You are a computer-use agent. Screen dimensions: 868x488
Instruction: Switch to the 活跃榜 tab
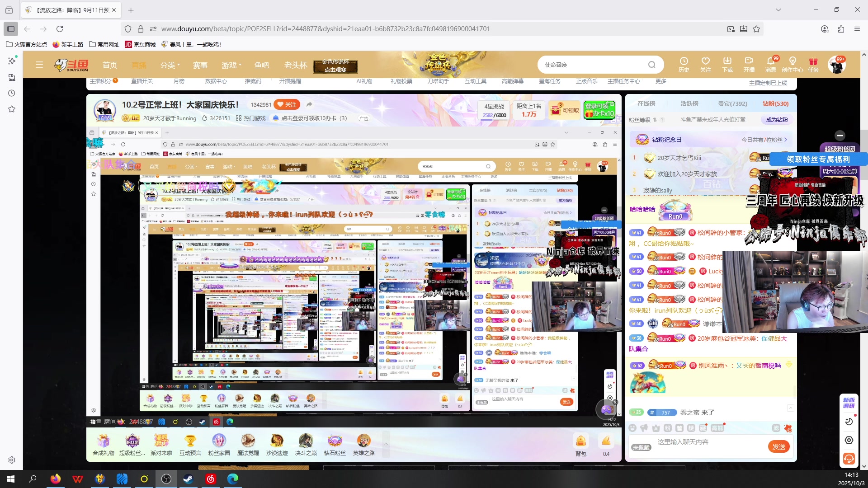point(689,103)
